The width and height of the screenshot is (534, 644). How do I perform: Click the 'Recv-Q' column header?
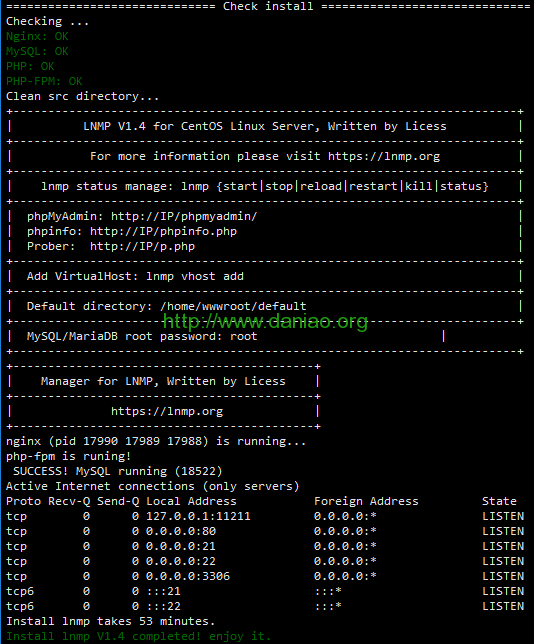69,501
